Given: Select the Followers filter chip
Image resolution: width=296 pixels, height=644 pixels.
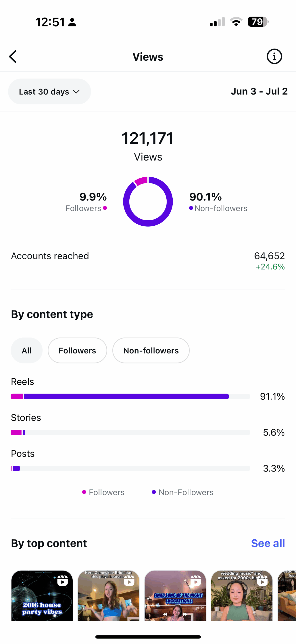Looking at the screenshot, I should [x=77, y=350].
